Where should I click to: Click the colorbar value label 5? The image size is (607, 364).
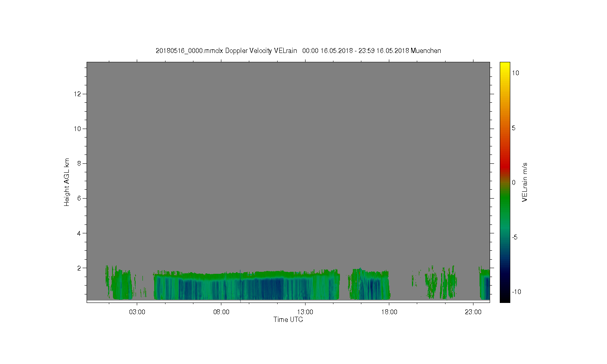pyautogui.click(x=514, y=128)
